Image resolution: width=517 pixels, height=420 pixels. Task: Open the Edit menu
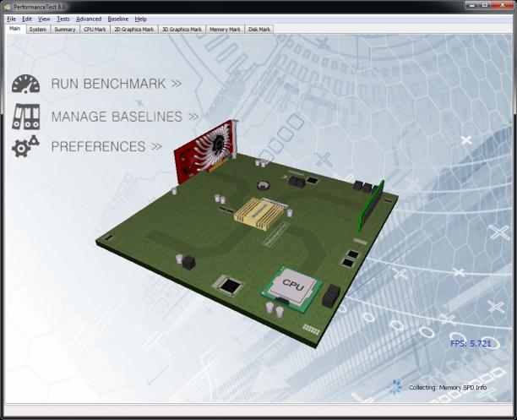pos(27,19)
